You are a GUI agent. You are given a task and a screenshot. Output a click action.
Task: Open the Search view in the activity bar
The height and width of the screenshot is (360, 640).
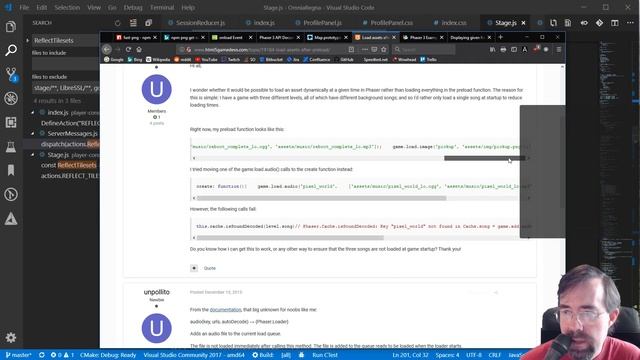[x=11, y=50]
